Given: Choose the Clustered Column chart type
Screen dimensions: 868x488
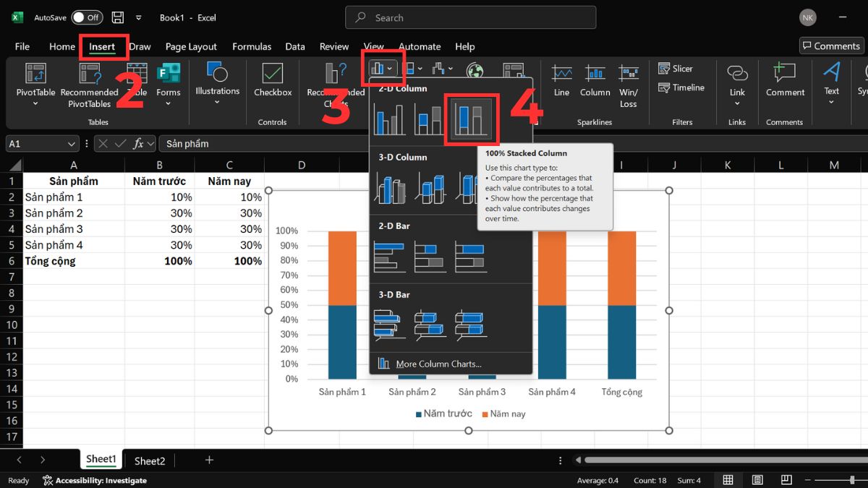Looking at the screenshot, I should tap(390, 119).
